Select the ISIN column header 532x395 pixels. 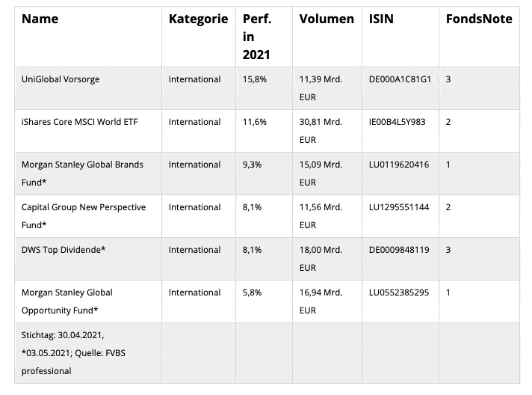tap(381, 19)
